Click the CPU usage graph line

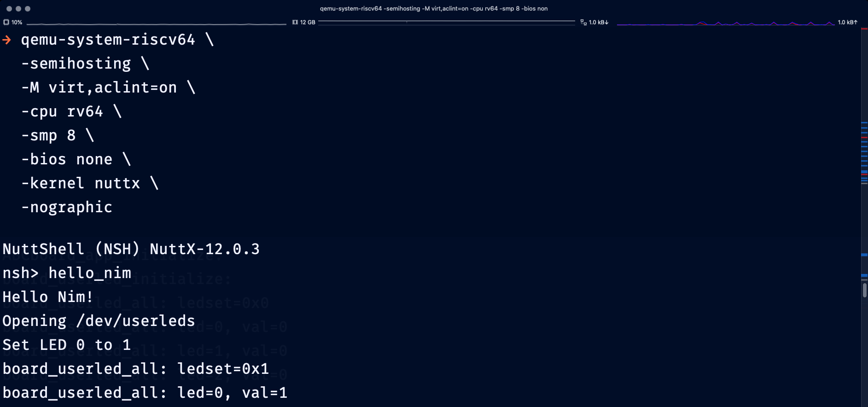(x=157, y=23)
